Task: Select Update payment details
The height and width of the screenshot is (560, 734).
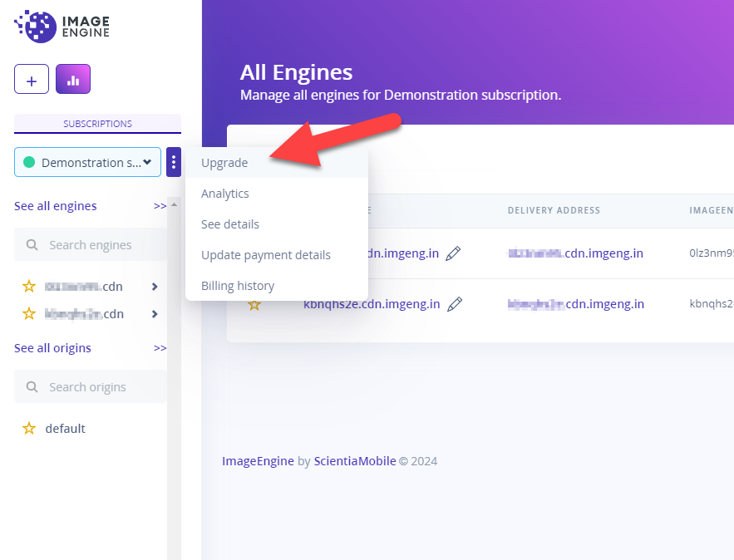Action: click(277, 255)
